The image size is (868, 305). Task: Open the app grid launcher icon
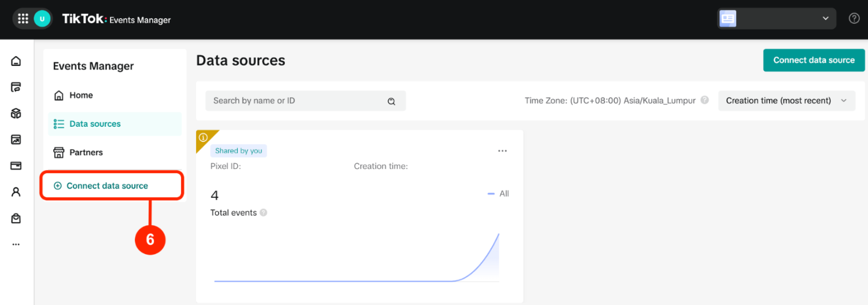[23, 19]
